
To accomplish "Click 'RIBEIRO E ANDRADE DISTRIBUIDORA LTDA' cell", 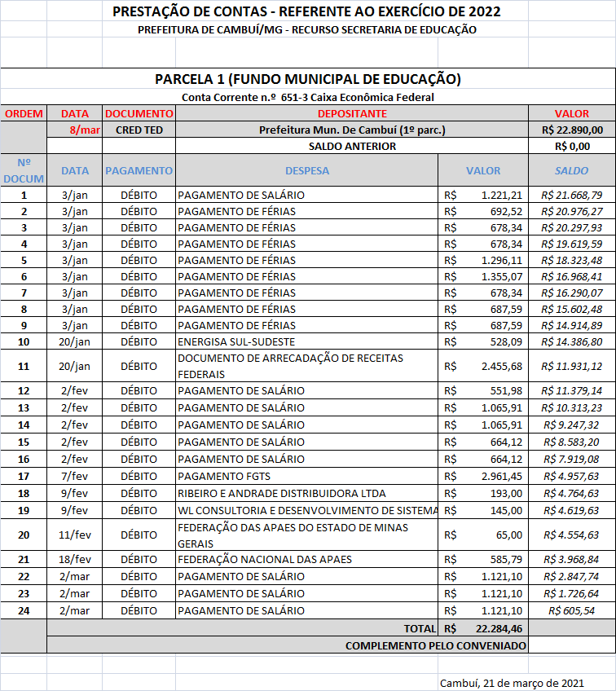I will (306, 493).
